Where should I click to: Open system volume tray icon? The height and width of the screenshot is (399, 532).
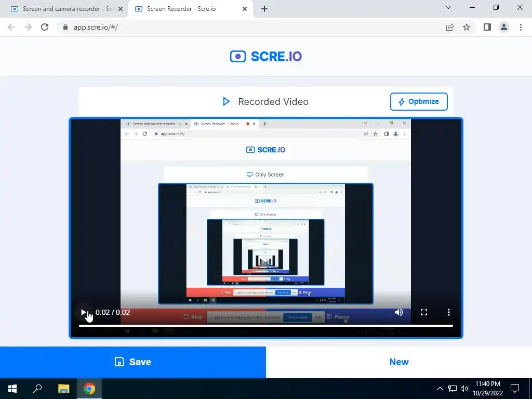(x=464, y=389)
